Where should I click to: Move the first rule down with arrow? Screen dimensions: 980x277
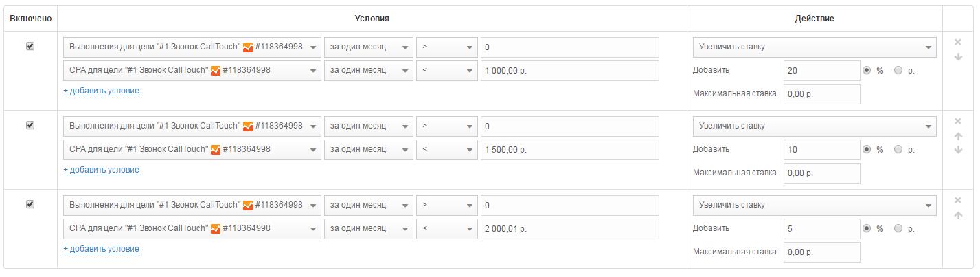(x=958, y=57)
